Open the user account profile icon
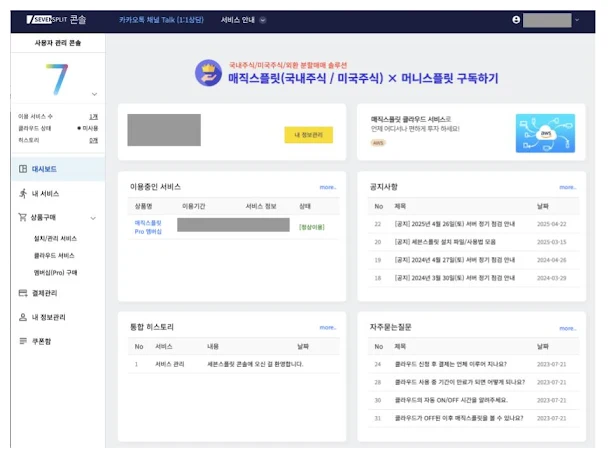This screenshot has width=611, height=458. tap(516, 20)
